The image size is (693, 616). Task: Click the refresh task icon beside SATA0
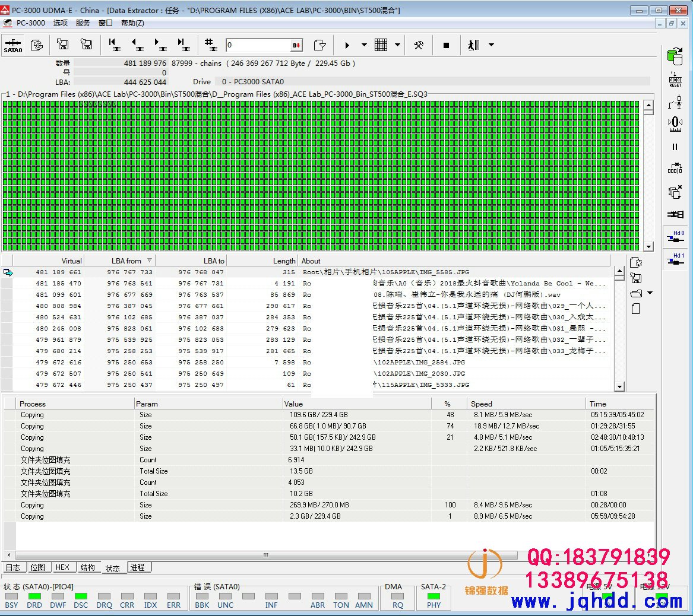[x=37, y=45]
